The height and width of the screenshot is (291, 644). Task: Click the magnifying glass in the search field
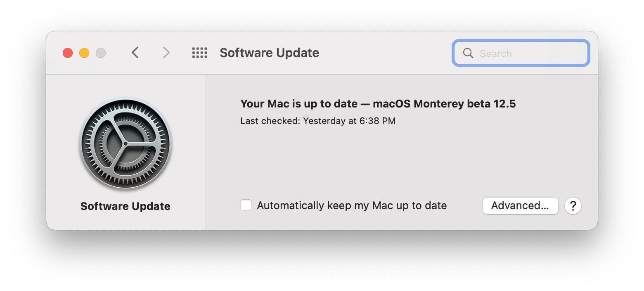click(468, 53)
